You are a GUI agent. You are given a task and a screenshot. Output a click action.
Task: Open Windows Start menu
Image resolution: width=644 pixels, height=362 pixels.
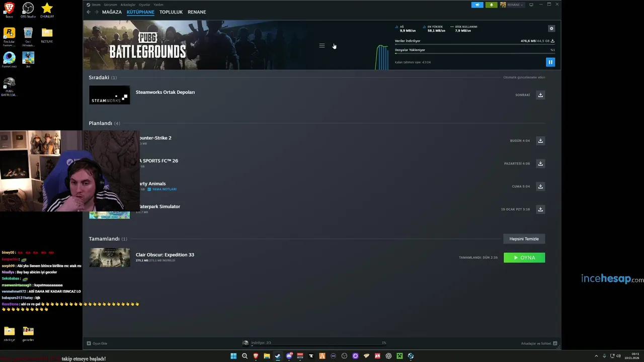pos(233,356)
